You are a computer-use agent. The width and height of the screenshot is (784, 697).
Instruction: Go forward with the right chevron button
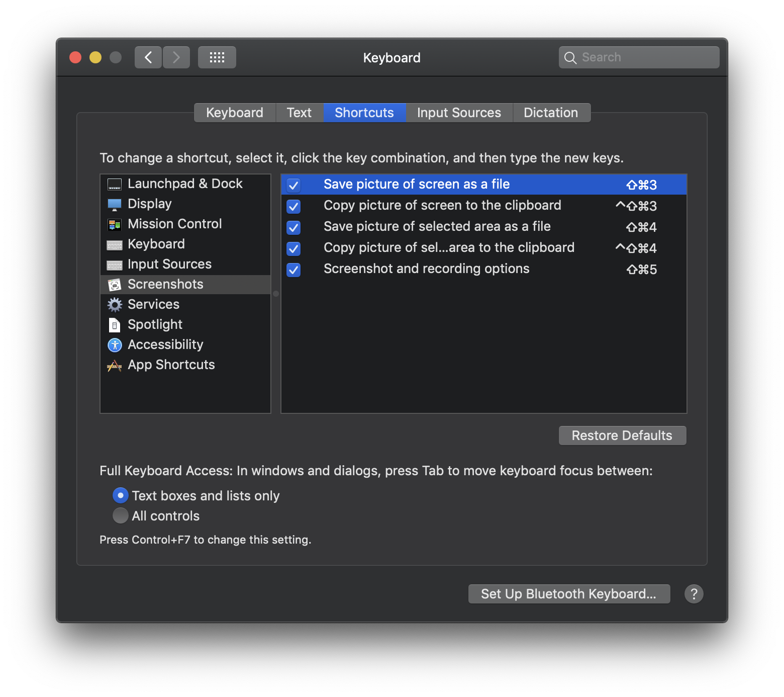coord(176,57)
